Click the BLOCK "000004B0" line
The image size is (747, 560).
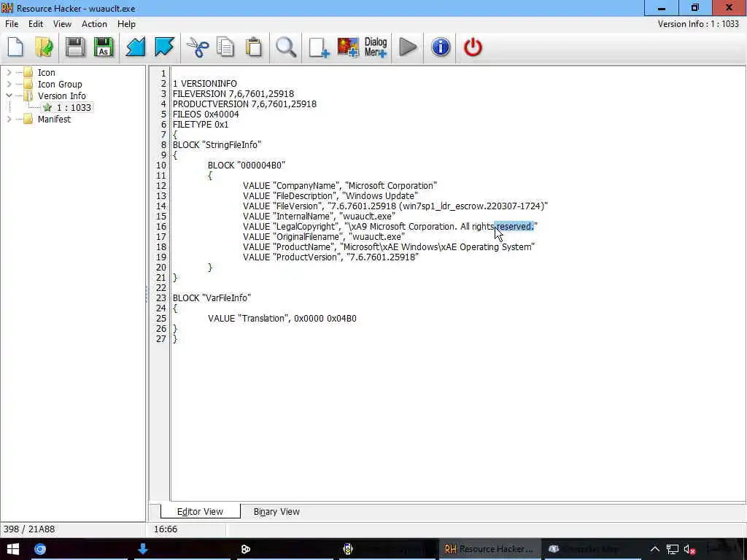[247, 166]
